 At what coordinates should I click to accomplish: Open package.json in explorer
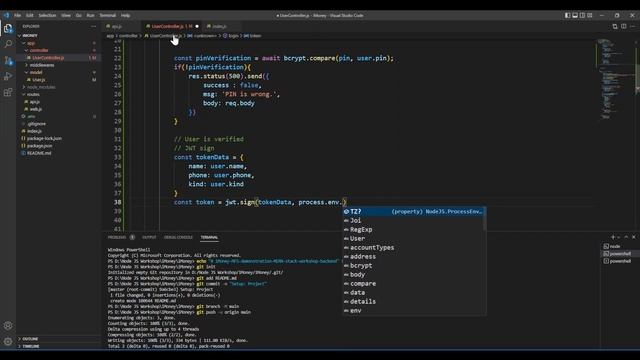39,146
